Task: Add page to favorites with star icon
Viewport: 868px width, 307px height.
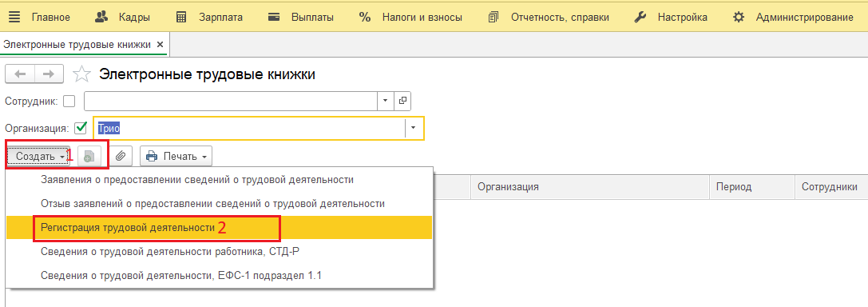Action: (x=82, y=74)
